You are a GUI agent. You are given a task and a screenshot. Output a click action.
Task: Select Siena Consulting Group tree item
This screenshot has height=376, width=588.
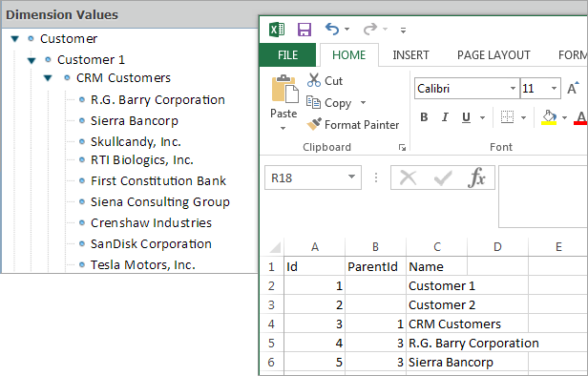pos(160,202)
